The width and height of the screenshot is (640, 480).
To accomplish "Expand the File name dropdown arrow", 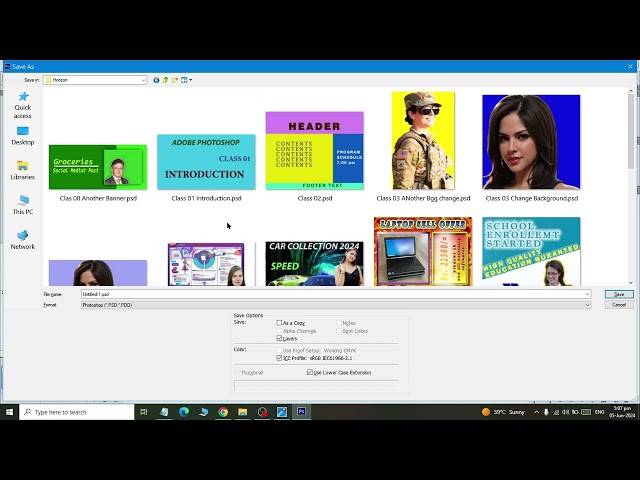I will click(x=587, y=294).
